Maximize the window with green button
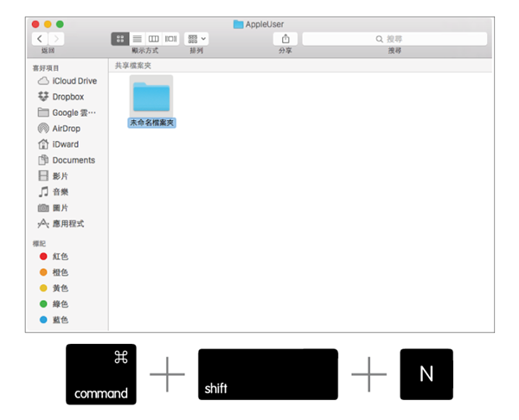This screenshot has width=519, height=420. tap(60, 24)
